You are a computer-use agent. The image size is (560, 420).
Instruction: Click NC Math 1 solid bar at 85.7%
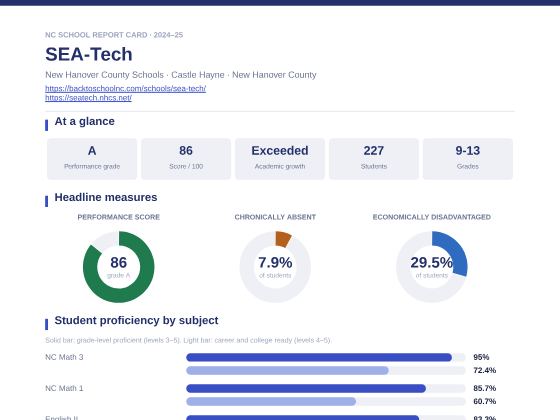tap(306, 388)
